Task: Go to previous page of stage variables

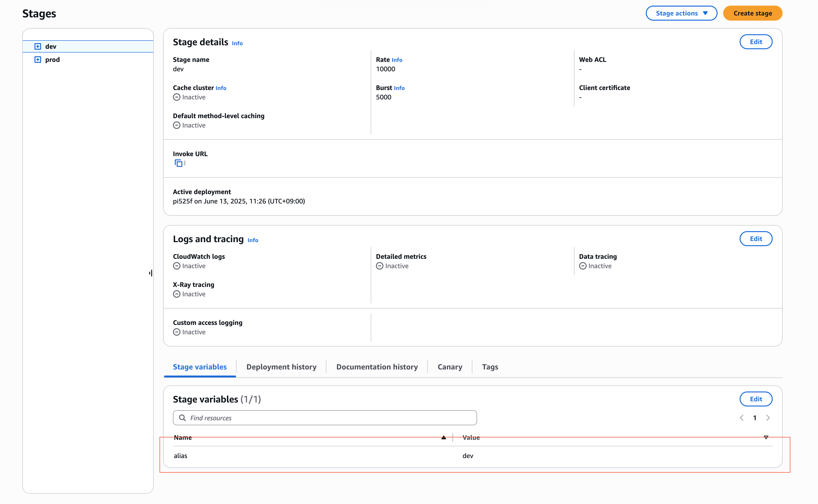Action: 742,418
